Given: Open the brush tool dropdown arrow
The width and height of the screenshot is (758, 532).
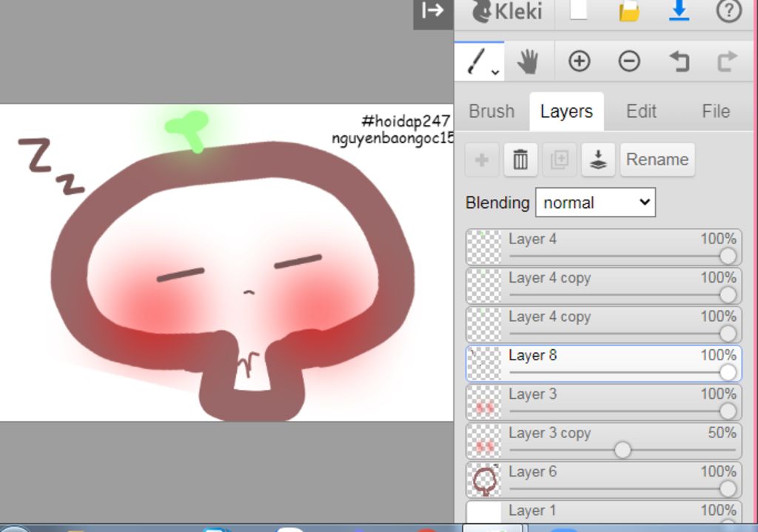Looking at the screenshot, I should click(x=495, y=73).
